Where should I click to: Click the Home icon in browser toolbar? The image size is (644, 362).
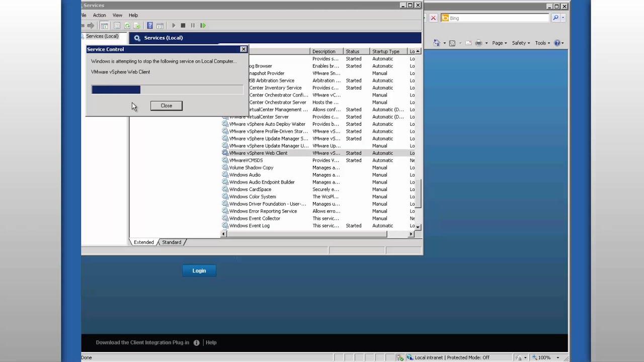(x=437, y=43)
